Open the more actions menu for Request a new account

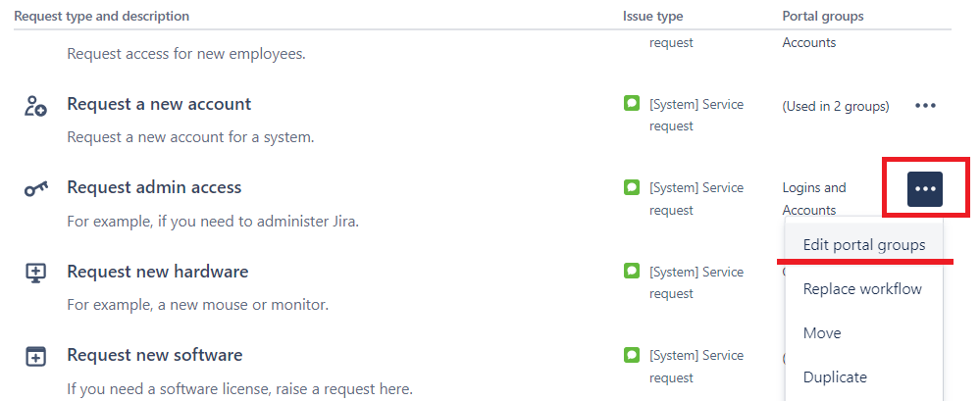point(925,106)
